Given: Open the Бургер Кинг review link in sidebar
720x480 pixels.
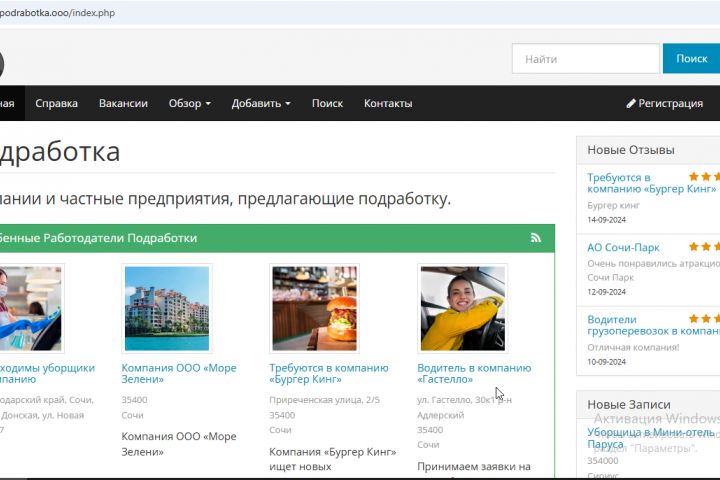Looking at the screenshot, I should [x=652, y=183].
